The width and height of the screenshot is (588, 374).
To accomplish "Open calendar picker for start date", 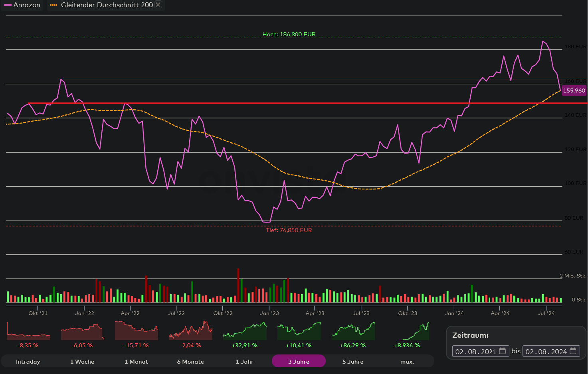I will point(503,351).
